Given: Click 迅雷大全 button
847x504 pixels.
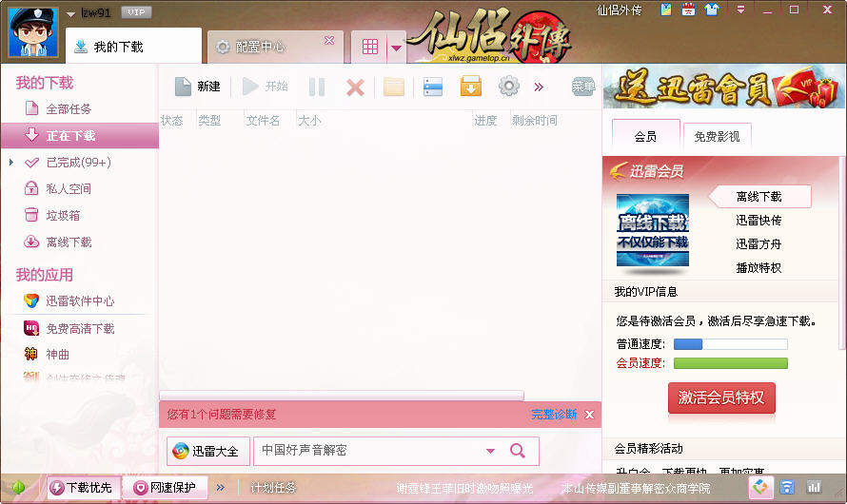Looking at the screenshot, I should [x=208, y=451].
